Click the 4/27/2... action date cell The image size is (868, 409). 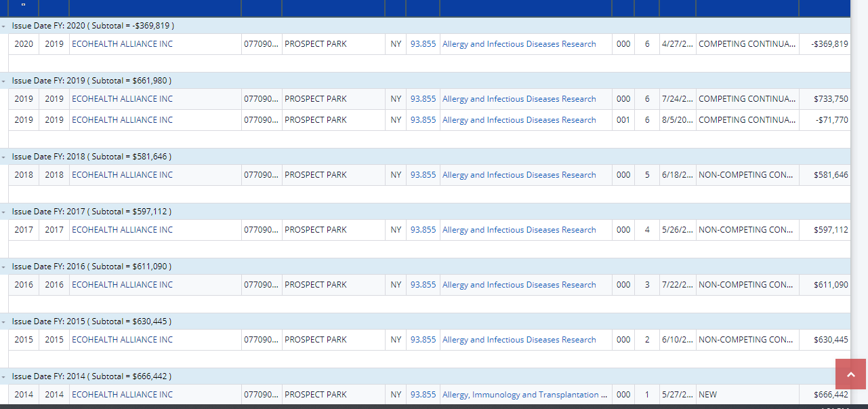tap(678, 44)
